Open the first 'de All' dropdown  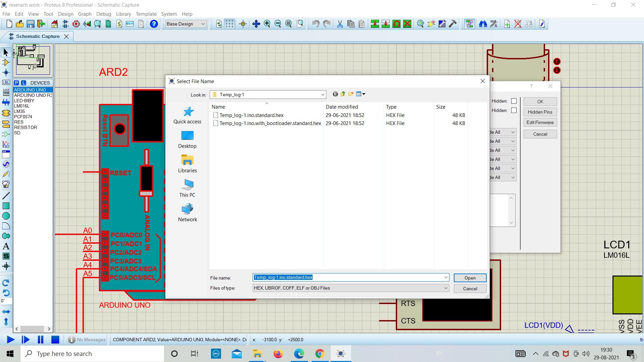tap(503, 132)
